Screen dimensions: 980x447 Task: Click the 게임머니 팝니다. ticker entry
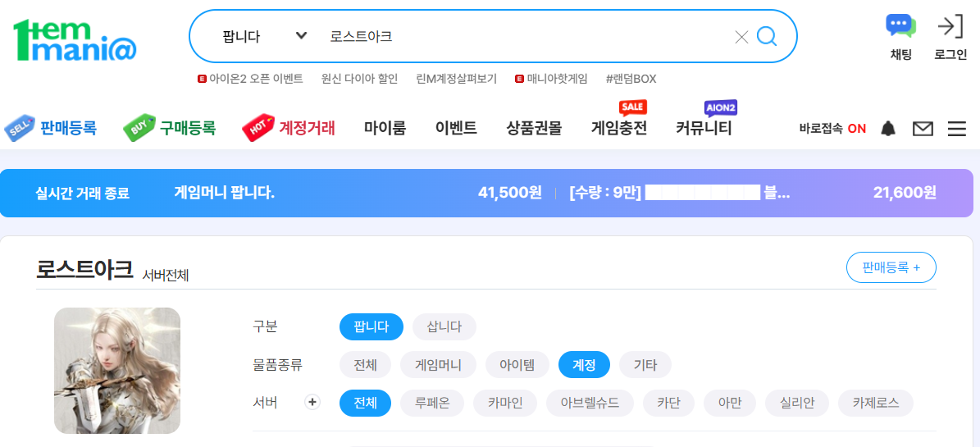click(225, 193)
